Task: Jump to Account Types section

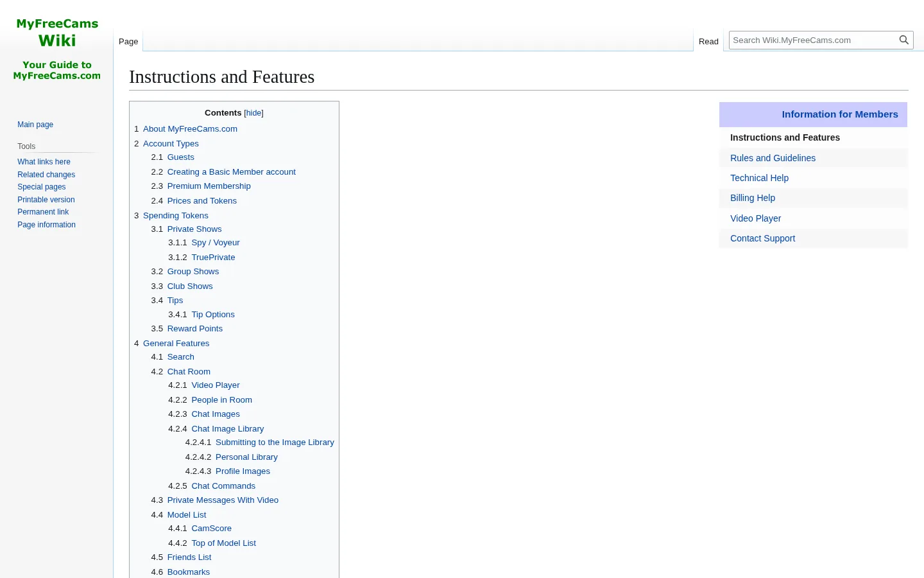Action: tap(171, 144)
